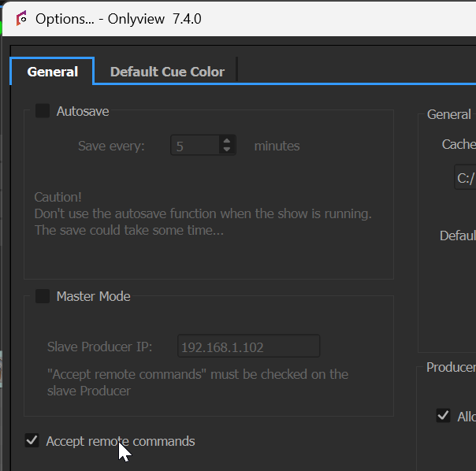Turn on the Master Mode checkbox
476x471 pixels.
coord(43,296)
